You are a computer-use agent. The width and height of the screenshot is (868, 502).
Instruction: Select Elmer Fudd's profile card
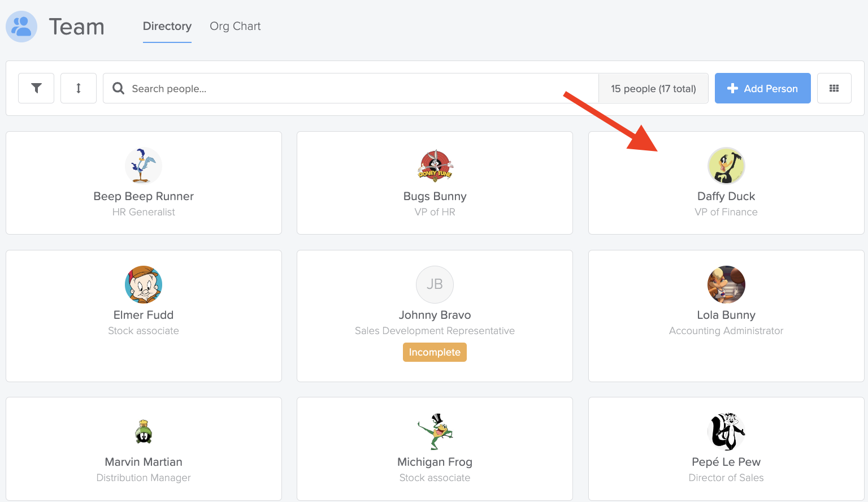(x=143, y=315)
